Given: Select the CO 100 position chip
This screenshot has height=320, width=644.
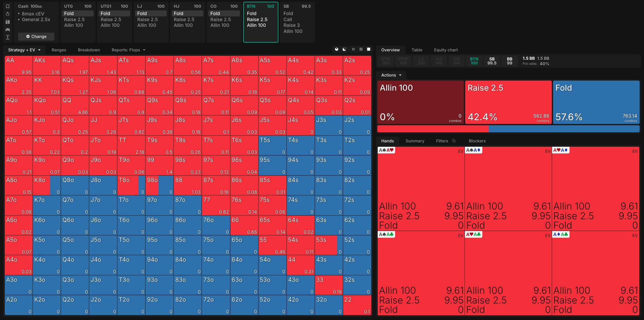Looking at the screenshot, I should pyautogui.click(x=457, y=61).
